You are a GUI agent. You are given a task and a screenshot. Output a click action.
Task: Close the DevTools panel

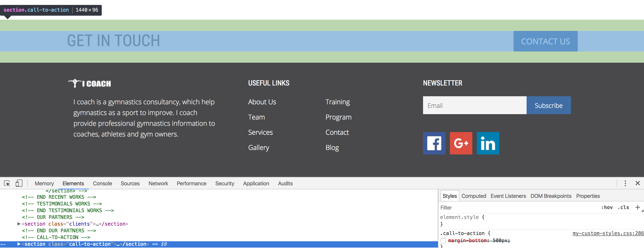coord(638,183)
